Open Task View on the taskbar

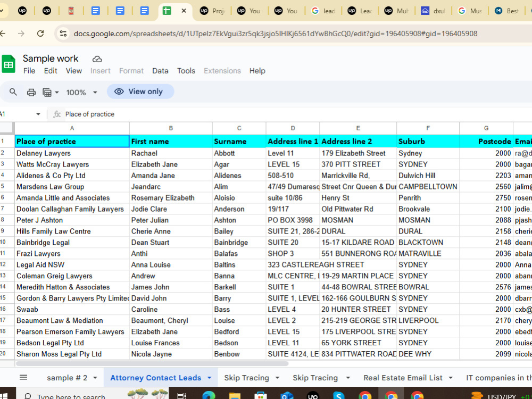[x=182, y=396]
